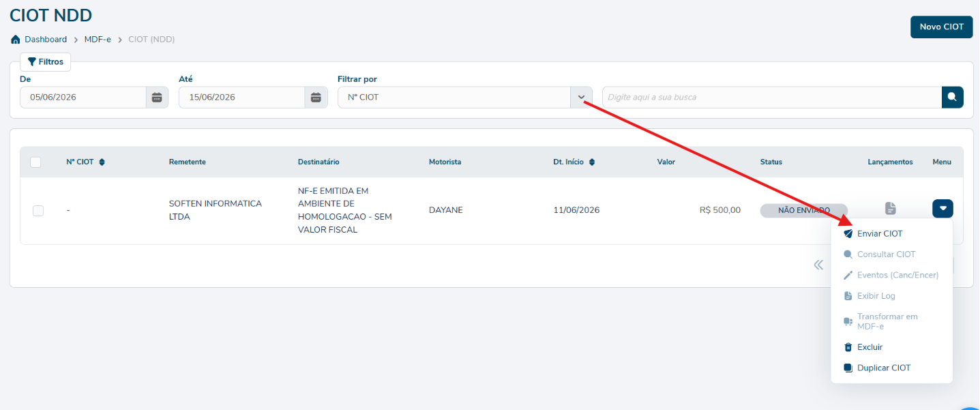Screen dimensions: 980x410
Task: Click the send icon beside Enviar CIOT
Action: pos(848,233)
